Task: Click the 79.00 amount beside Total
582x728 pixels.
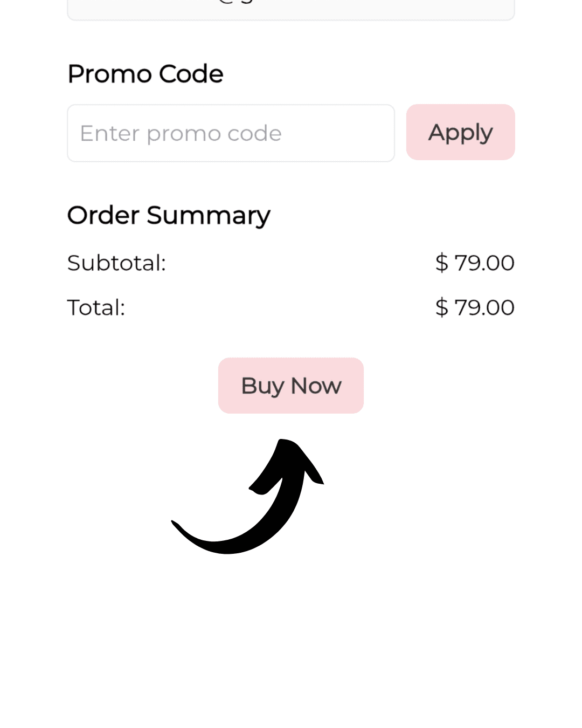Action: point(484,308)
